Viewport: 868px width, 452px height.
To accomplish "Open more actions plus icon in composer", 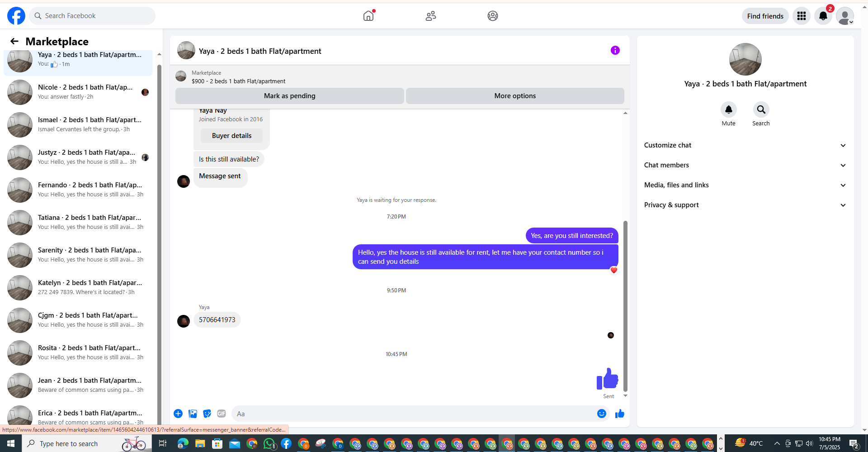I will click(178, 414).
